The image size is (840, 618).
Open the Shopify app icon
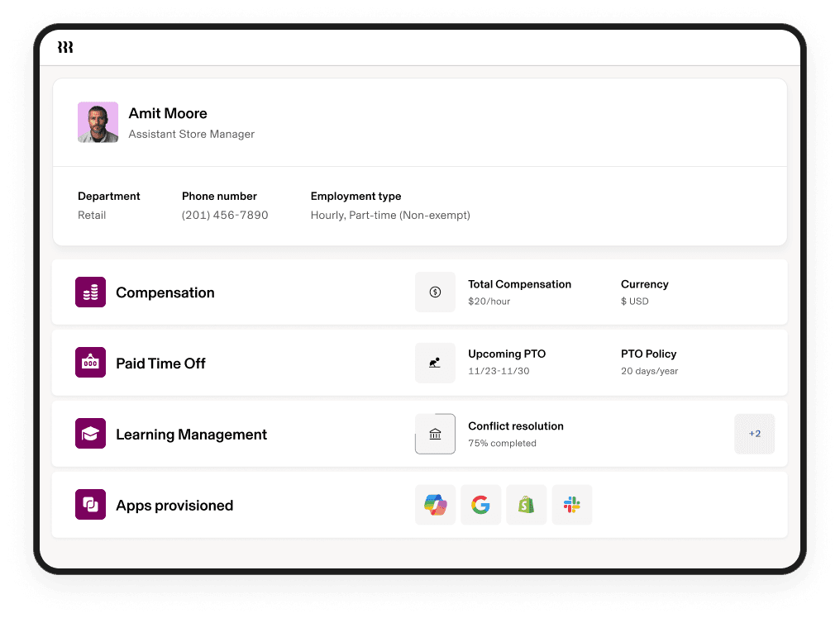pyautogui.click(x=526, y=505)
